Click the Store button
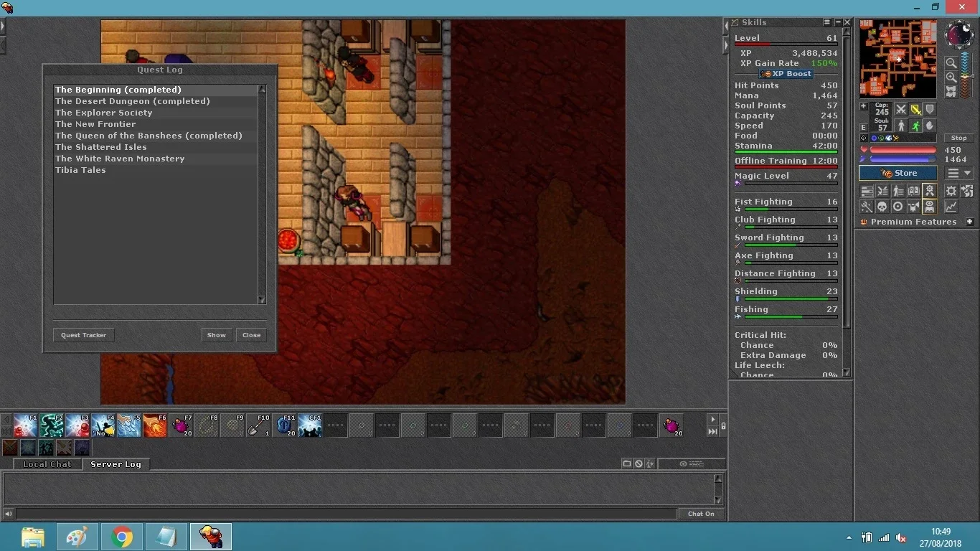 897,173
